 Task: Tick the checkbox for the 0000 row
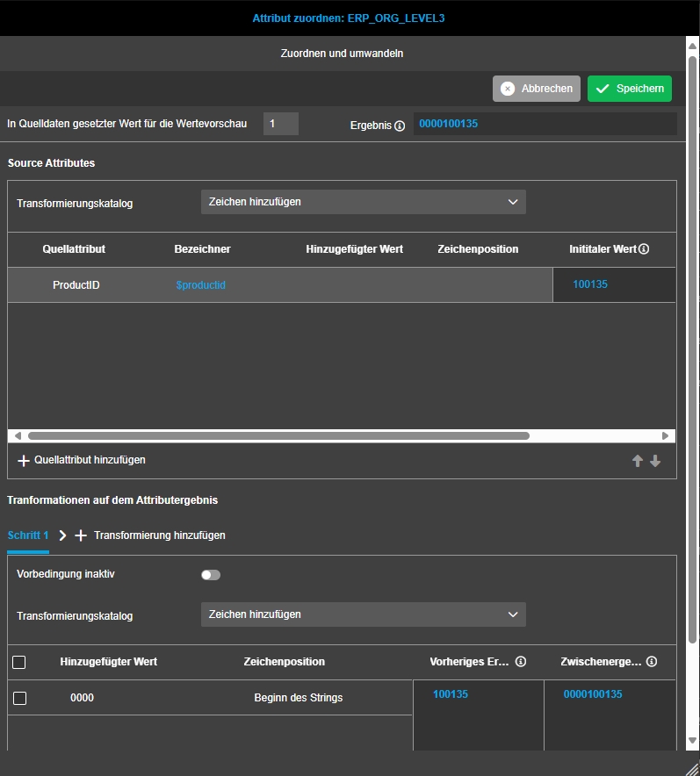[19, 698]
